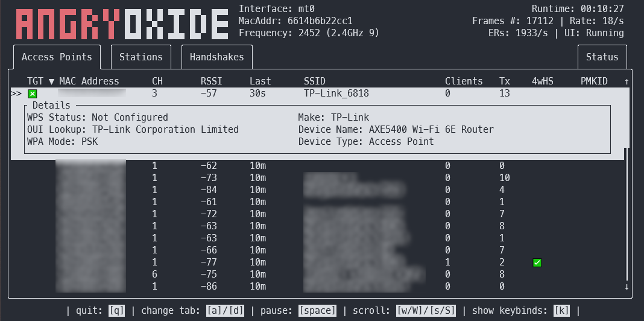Switch to the Handshakes tab
The height and width of the screenshot is (321, 644).
point(217,57)
